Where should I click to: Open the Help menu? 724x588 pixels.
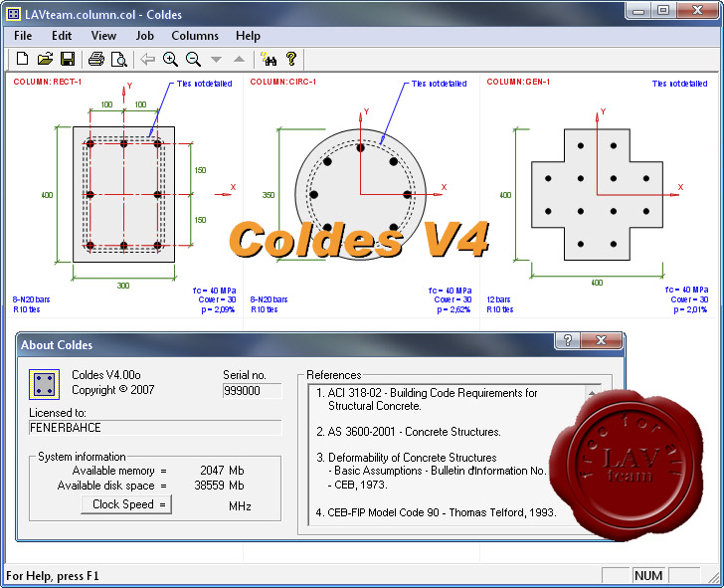click(x=248, y=36)
